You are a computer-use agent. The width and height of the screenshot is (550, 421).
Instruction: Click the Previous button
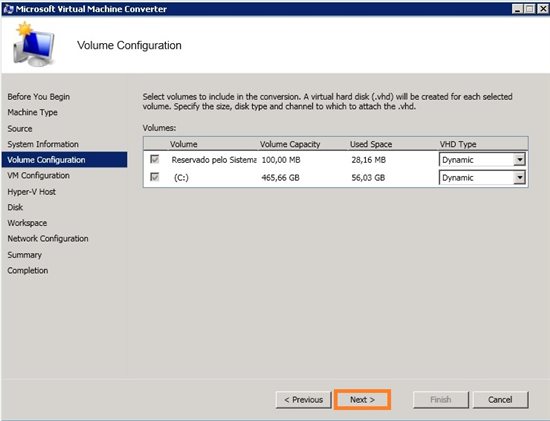pos(303,400)
